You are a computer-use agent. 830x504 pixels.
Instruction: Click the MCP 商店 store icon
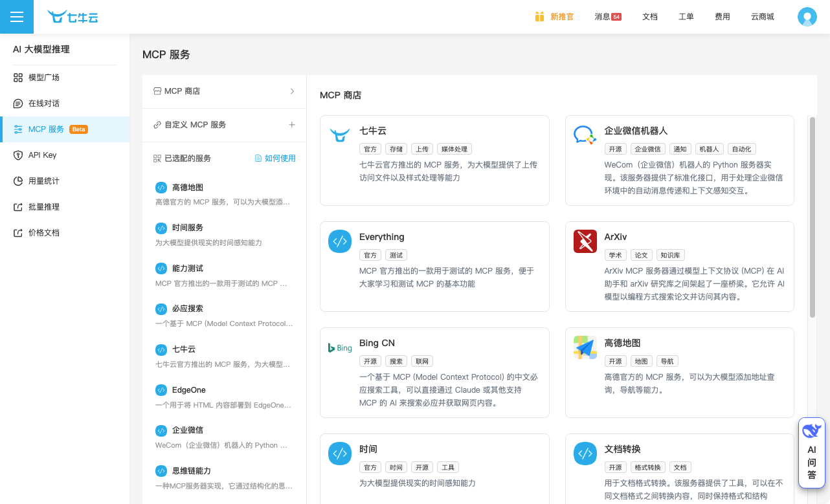click(x=157, y=91)
